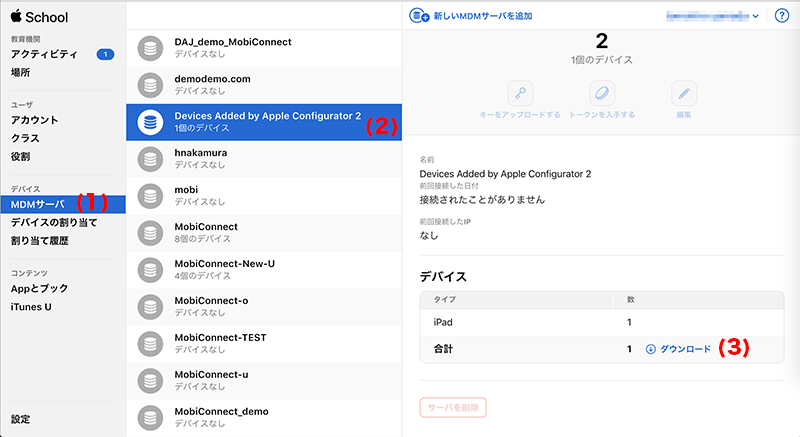This screenshot has width=800, height=437.
Task: Click the MobiConnect-TEST server icon
Action: tap(151, 344)
